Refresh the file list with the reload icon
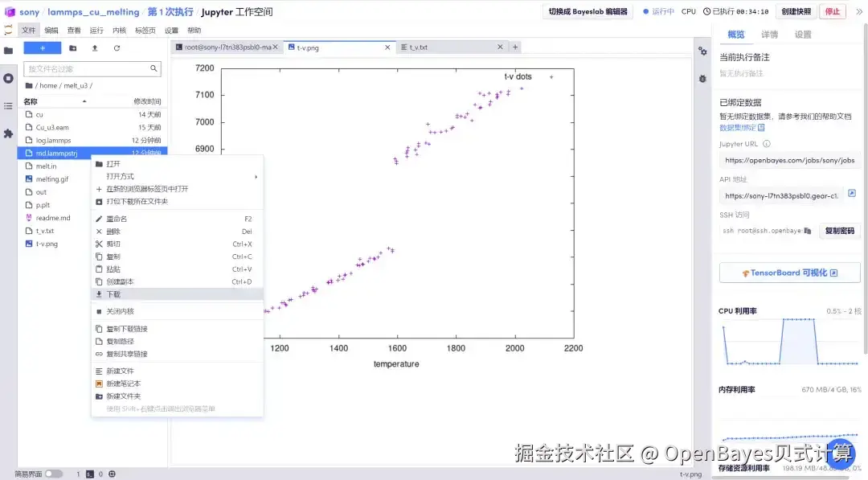 [117, 48]
